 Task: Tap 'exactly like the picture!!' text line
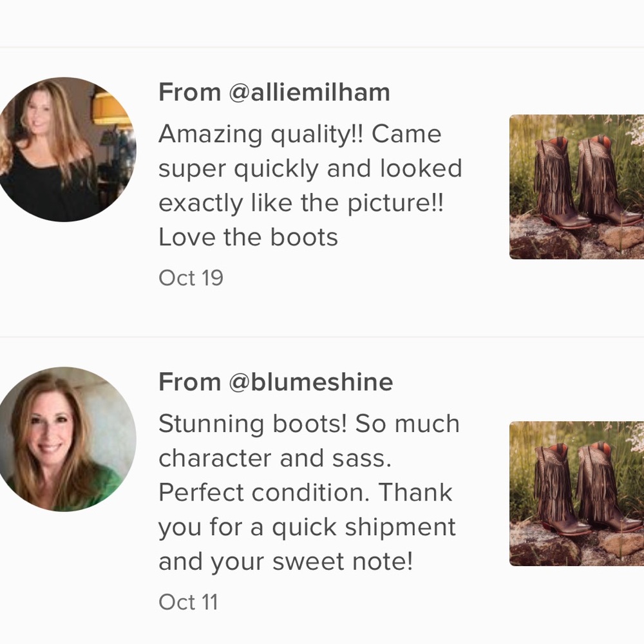point(301,204)
